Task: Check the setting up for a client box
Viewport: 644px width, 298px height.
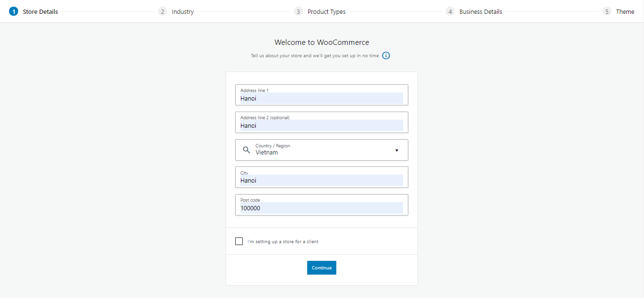Action: tap(239, 241)
